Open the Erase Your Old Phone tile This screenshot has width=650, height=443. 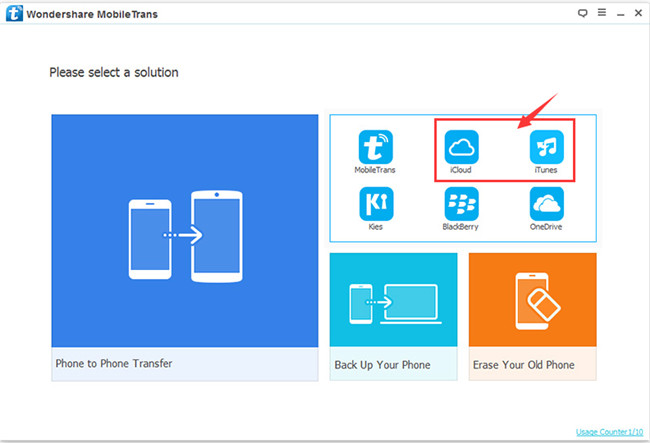pos(532,317)
